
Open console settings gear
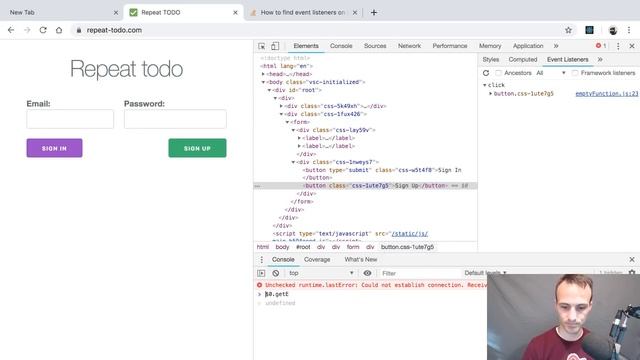632,272
